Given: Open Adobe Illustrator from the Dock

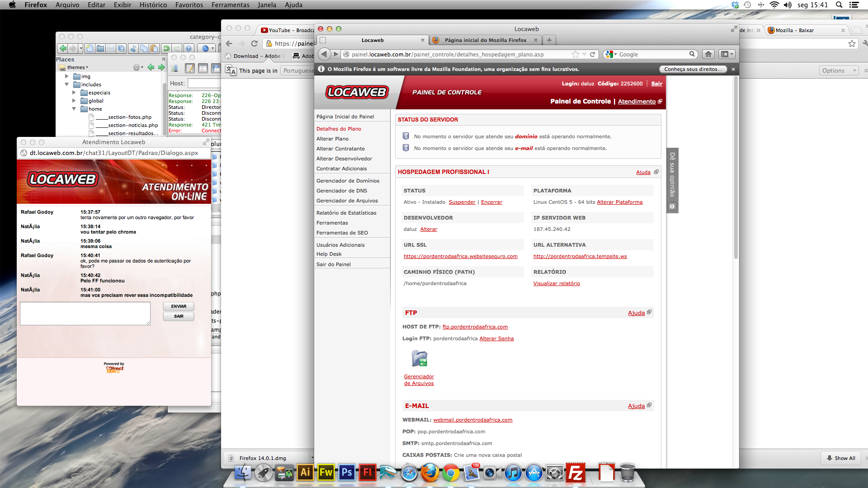Looking at the screenshot, I should coord(305,473).
